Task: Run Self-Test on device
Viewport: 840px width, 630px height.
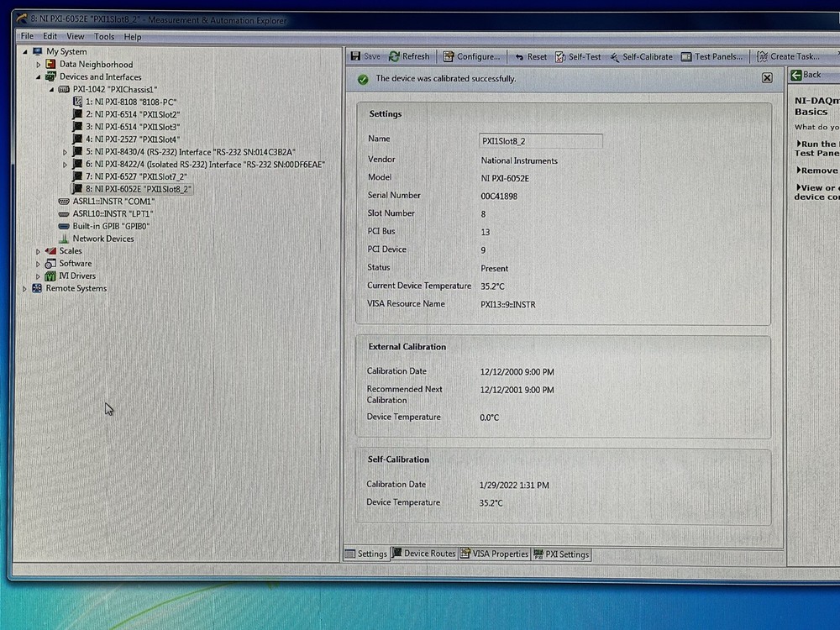Action: 578,57
